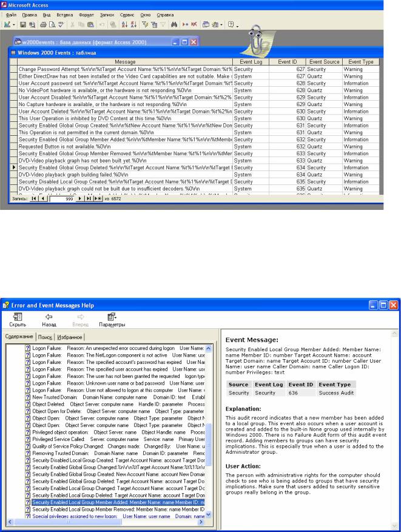Click the Search File icon next to Save
This screenshot has height=532, width=401.
coord(32,24)
